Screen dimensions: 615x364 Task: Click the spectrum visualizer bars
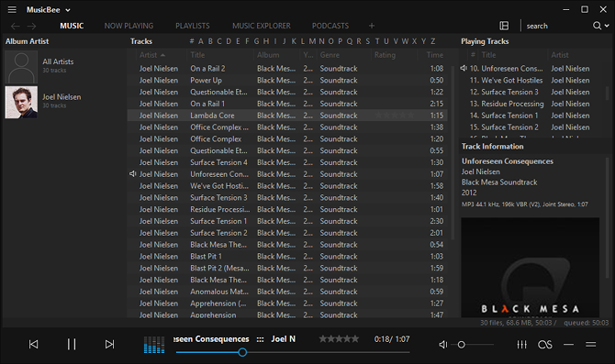(x=154, y=345)
